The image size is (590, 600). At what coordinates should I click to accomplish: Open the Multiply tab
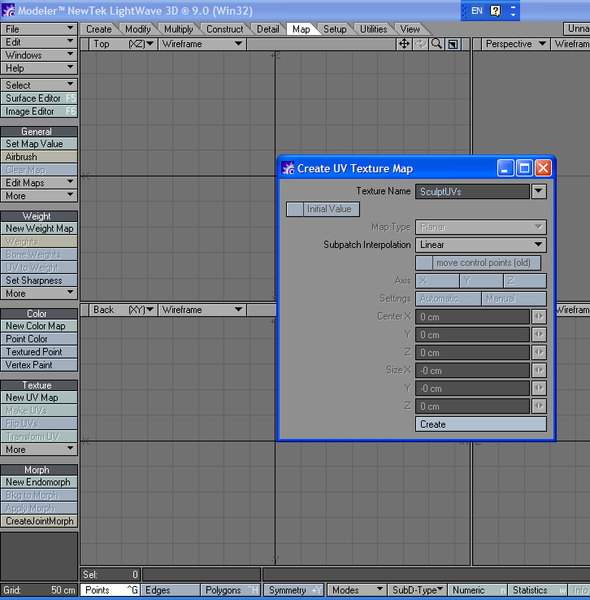pyautogui.click(x=178, y=29)
